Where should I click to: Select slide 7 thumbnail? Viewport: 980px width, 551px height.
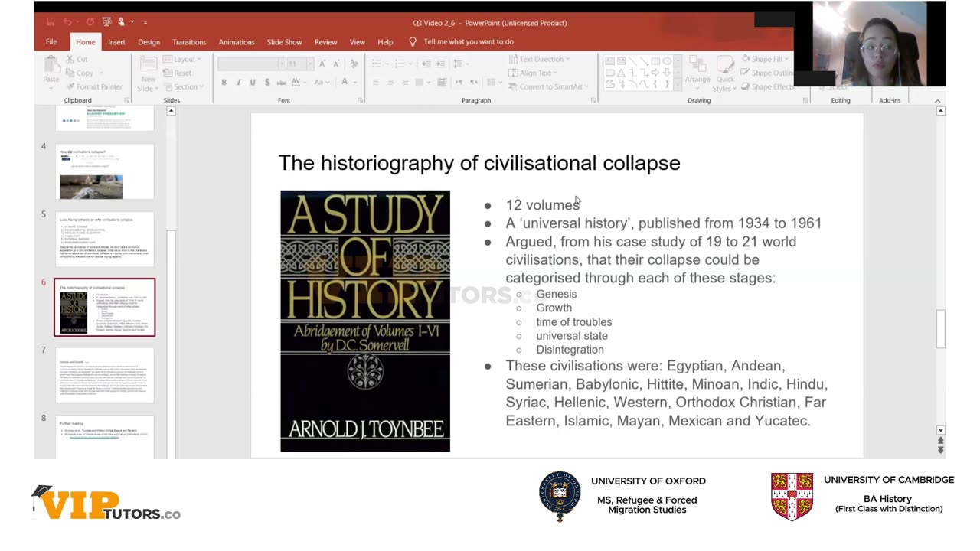tap(104, 375)
